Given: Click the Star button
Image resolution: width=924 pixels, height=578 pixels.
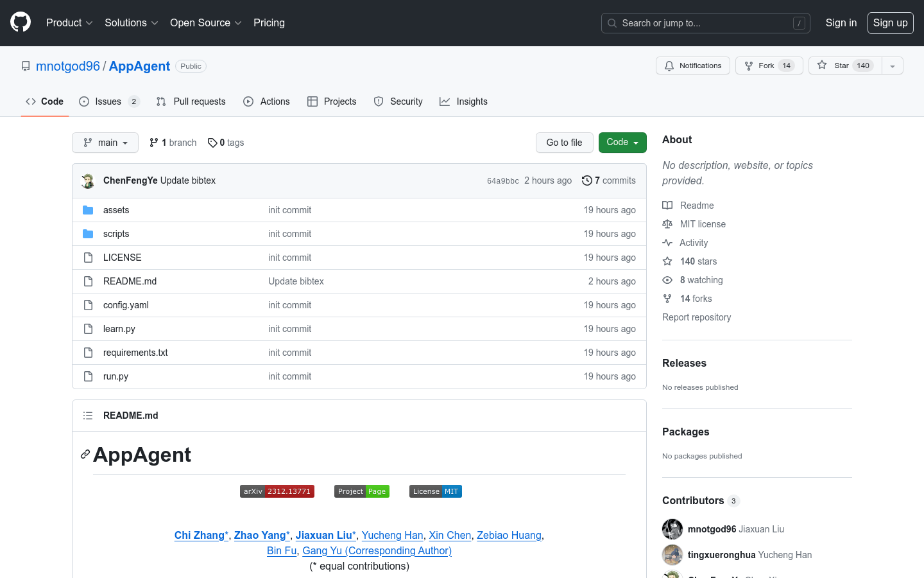Looking at the screenshot, I should tap(845, 66).
